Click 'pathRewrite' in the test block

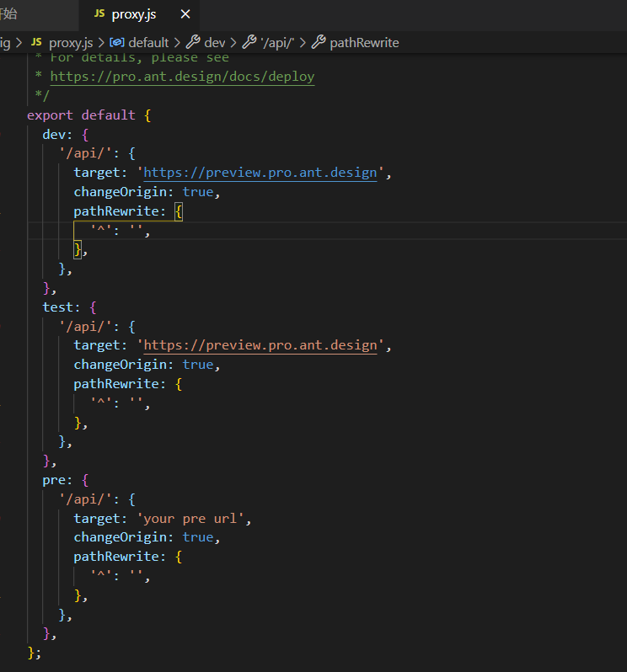click(x=116, y=384)
